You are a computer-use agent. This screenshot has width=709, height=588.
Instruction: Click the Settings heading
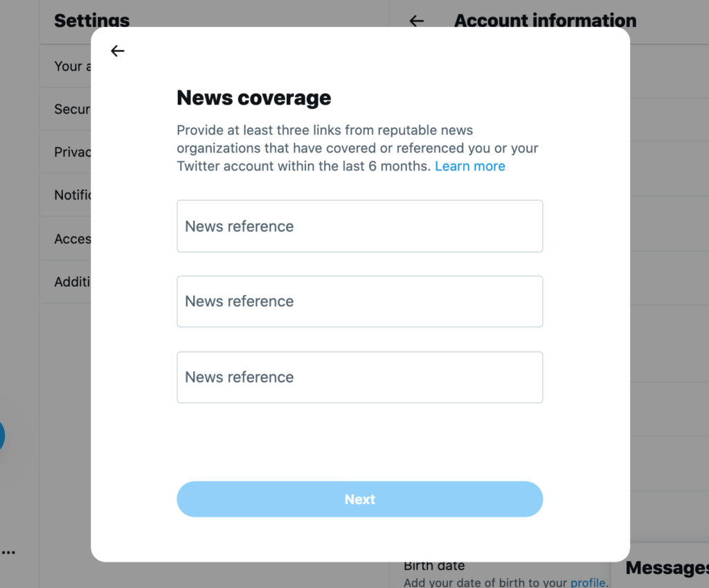[91, 21]
